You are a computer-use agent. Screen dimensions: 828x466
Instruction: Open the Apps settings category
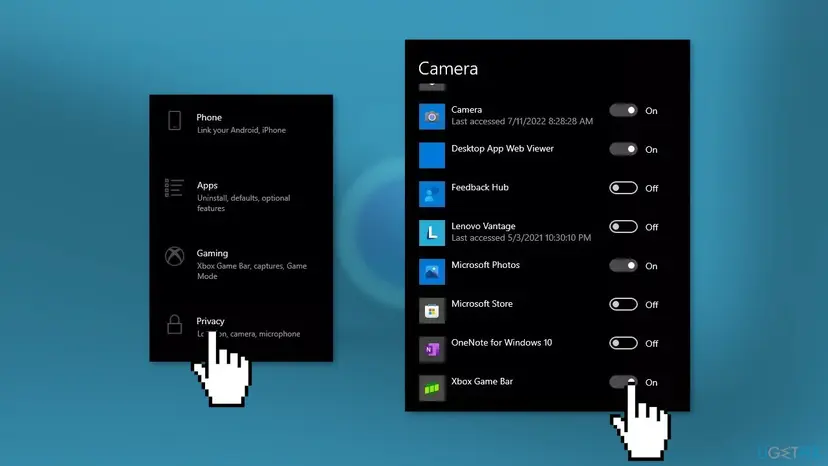tap(241, 195)
